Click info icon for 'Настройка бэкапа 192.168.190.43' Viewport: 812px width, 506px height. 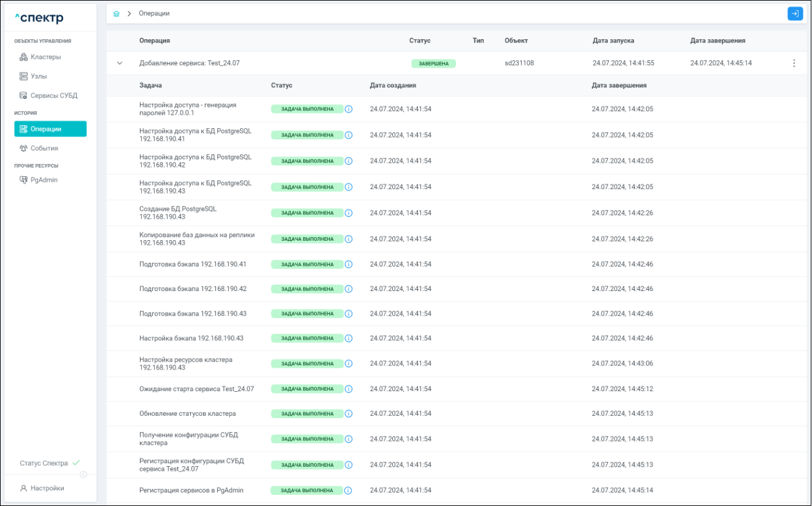349,338
